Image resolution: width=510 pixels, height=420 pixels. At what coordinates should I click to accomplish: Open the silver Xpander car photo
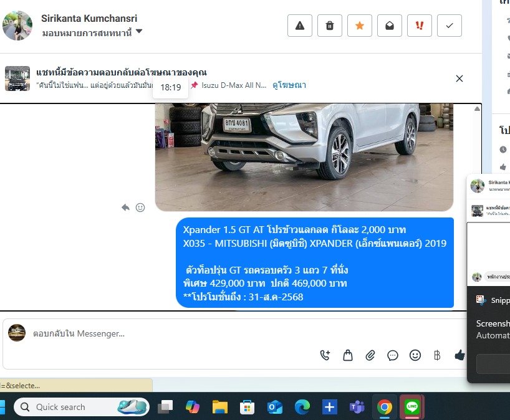tap(304, 157)
